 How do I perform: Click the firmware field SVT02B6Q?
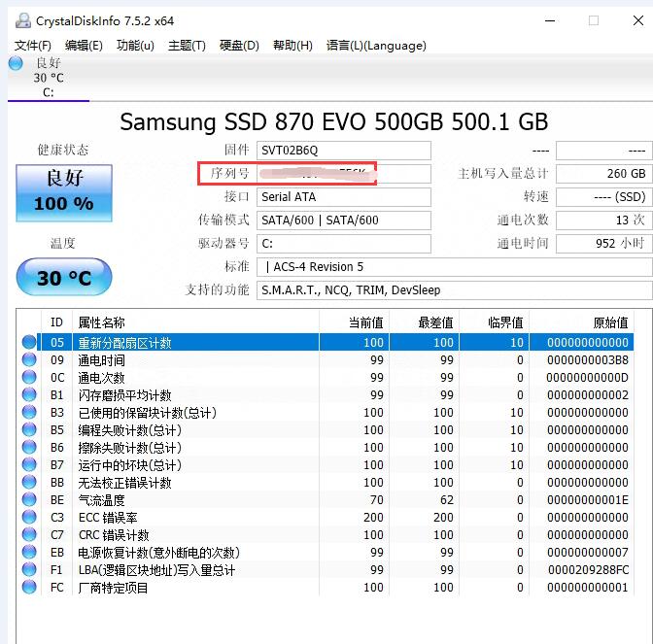(344, 151)
